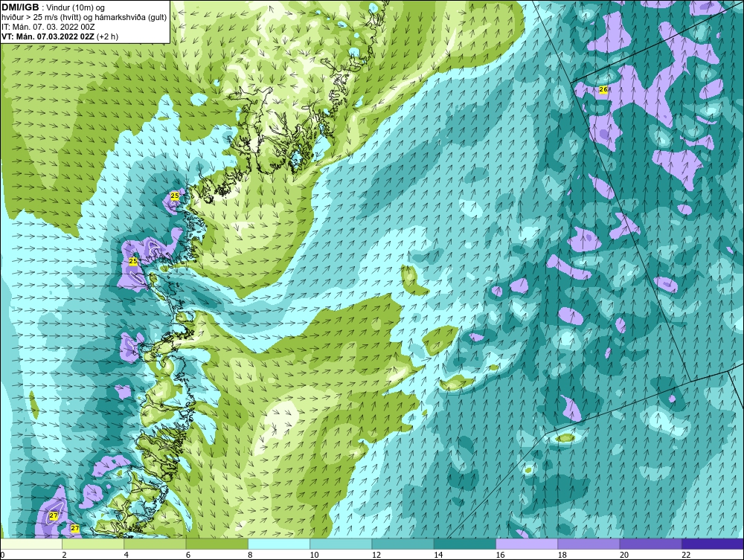Image resolution: width=744 pixels, height=560 pixels.
Task: Click legend scale value 2
Action: point(64,556)
